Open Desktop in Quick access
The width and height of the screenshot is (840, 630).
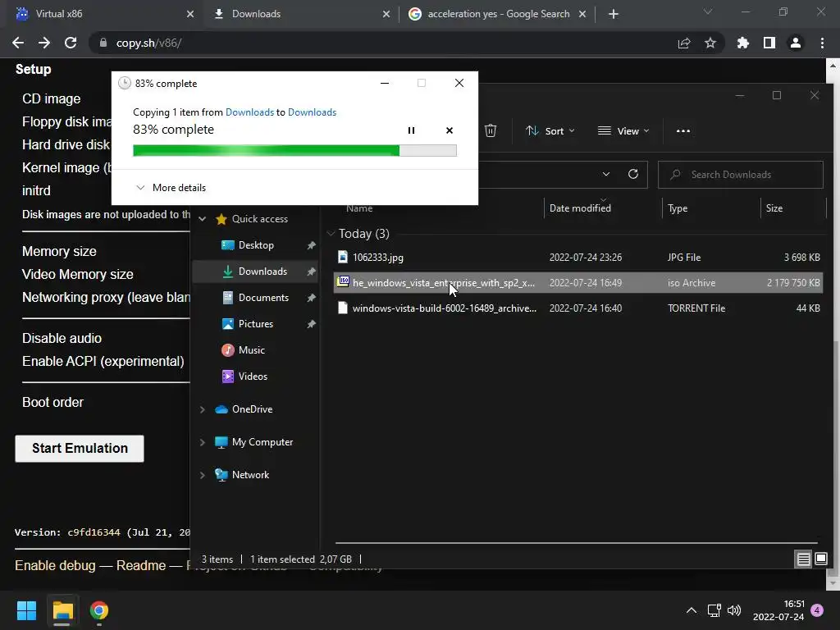click(256, 244)
